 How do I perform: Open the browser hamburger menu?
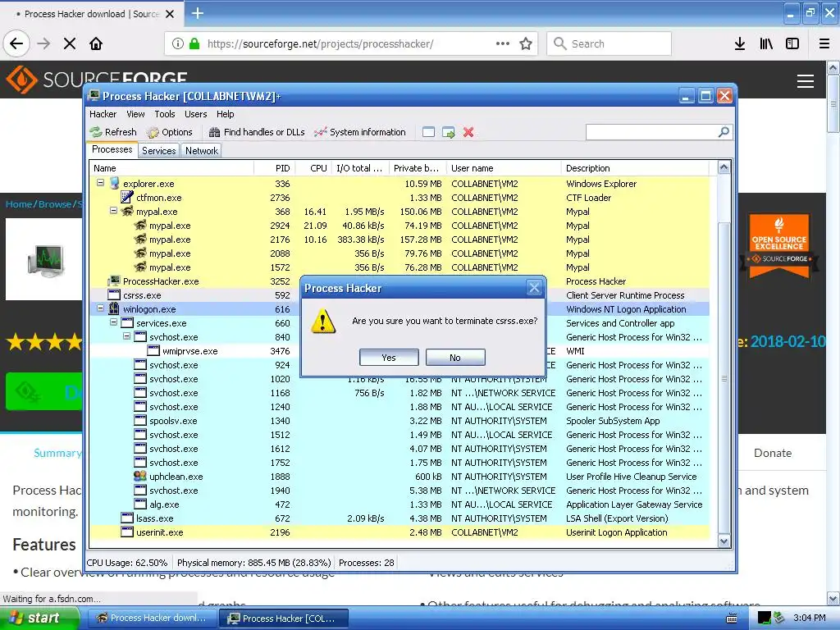[x=824, y=43]
